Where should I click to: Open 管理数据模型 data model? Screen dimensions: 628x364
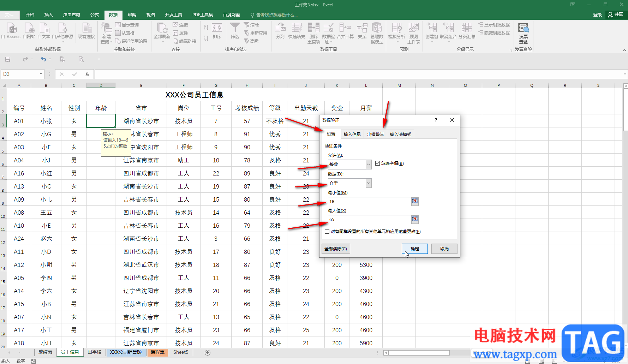point(377,32)
